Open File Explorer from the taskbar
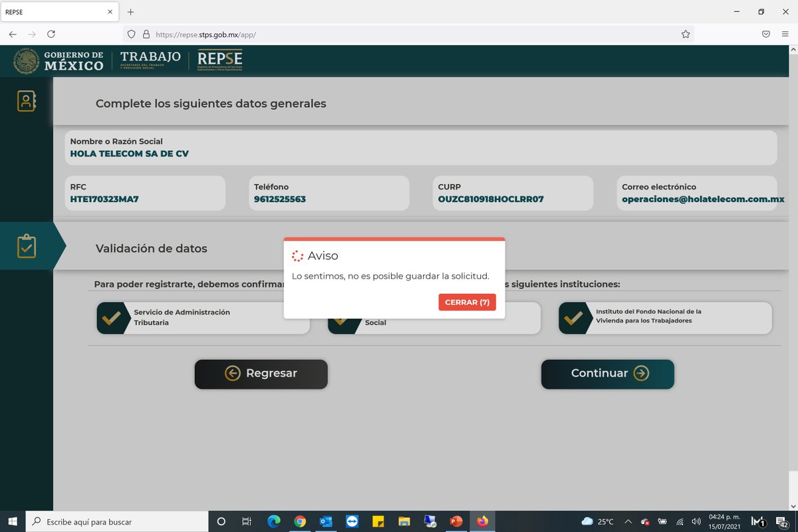This screenshot has height=532, width=798. click(x=404, y=521)
